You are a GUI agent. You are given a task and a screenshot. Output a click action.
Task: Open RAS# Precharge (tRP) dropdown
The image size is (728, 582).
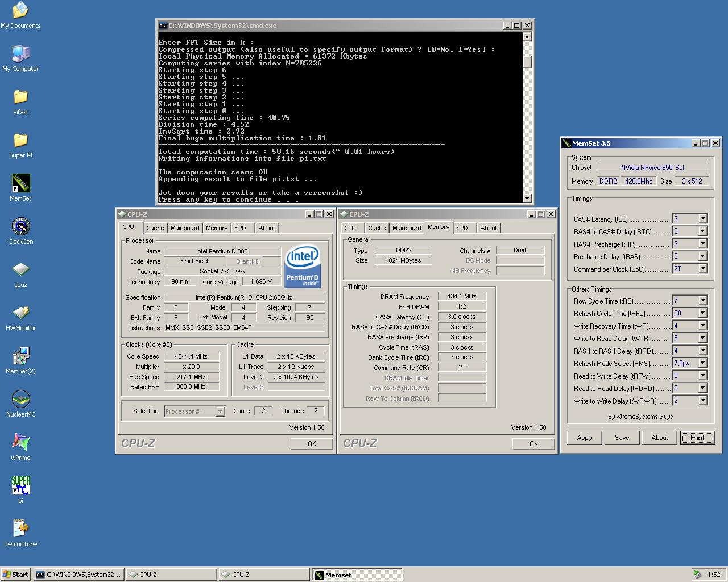[702, 244]
